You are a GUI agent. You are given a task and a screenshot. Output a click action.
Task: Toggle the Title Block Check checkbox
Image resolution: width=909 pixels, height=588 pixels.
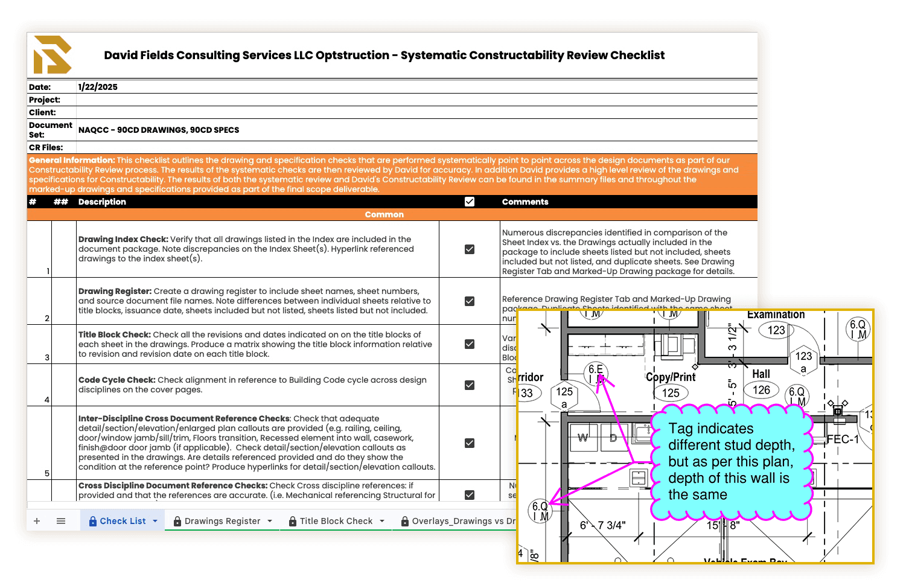click(470, 344)
